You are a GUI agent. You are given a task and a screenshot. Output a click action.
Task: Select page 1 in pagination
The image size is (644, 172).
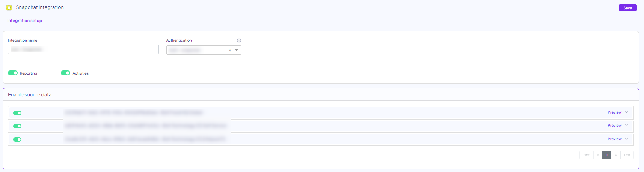[x=607, y=155]
